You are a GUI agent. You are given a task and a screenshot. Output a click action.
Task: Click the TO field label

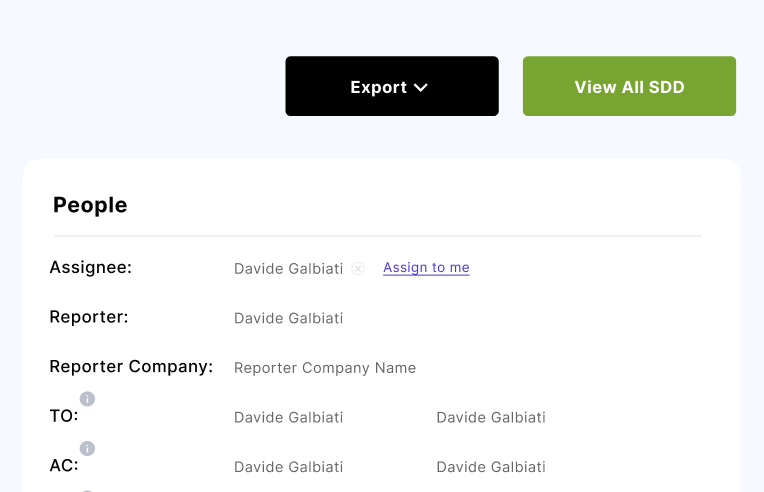(x=63, y=416)
